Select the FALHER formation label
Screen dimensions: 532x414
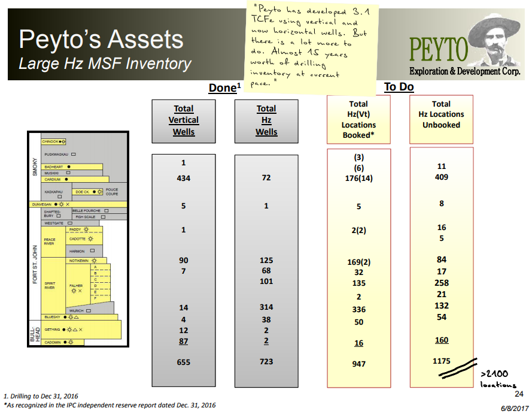(x=76, y=286)
